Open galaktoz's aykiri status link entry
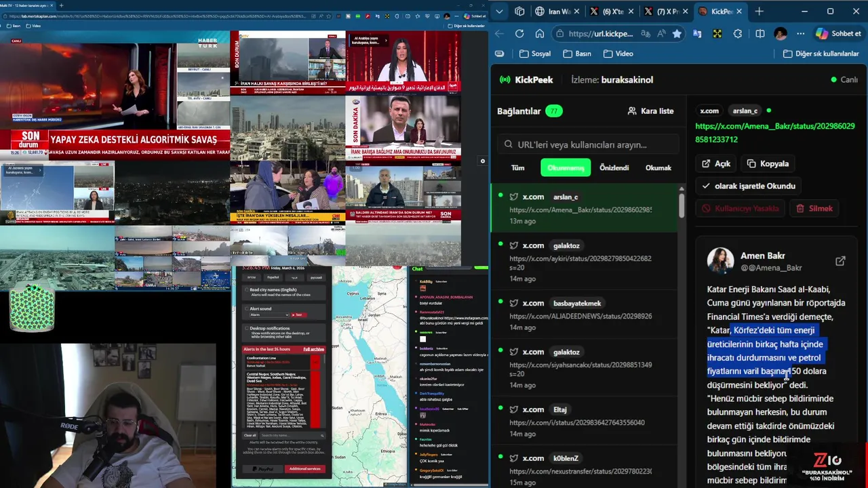Image resolution: width=868 pixels, height=488 pixels. click(x=583, y=261)
